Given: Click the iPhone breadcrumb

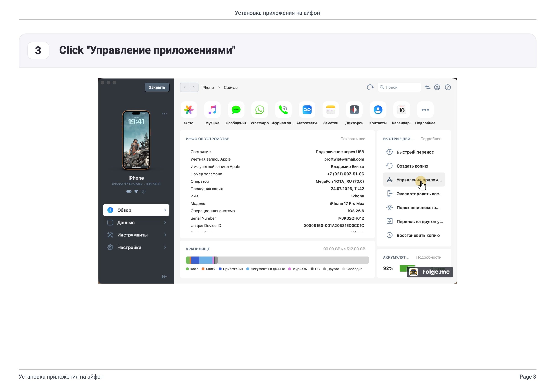Looking at the screenshot, I should (x=207, y=88).
